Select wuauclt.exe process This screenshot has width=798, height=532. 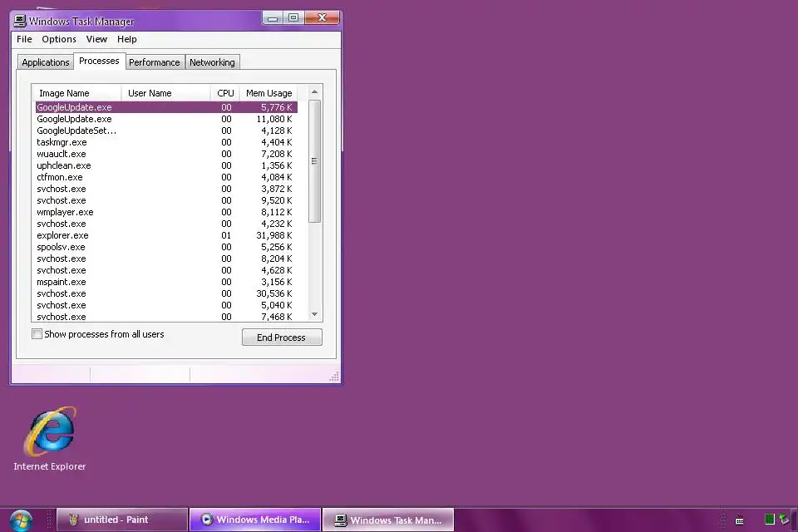(166, 154)
